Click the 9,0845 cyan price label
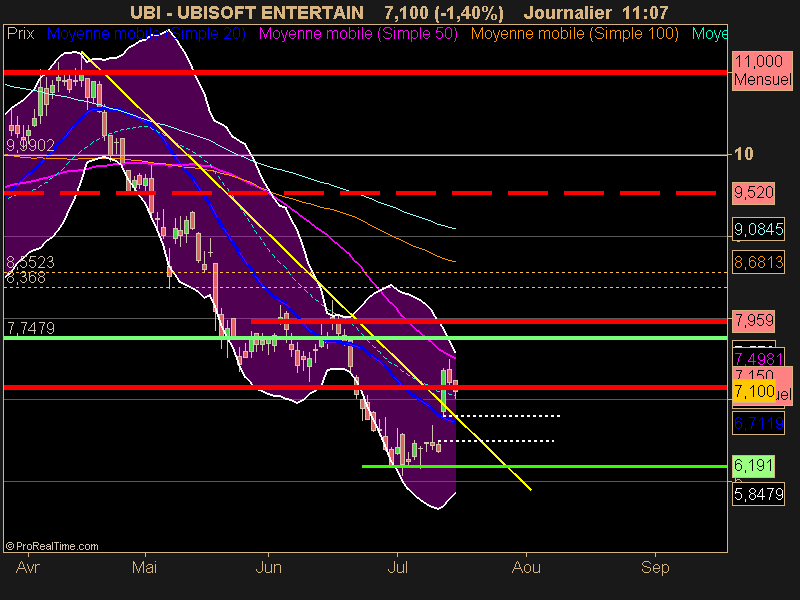This screenshot has width=800, height=600. (758, 229)
